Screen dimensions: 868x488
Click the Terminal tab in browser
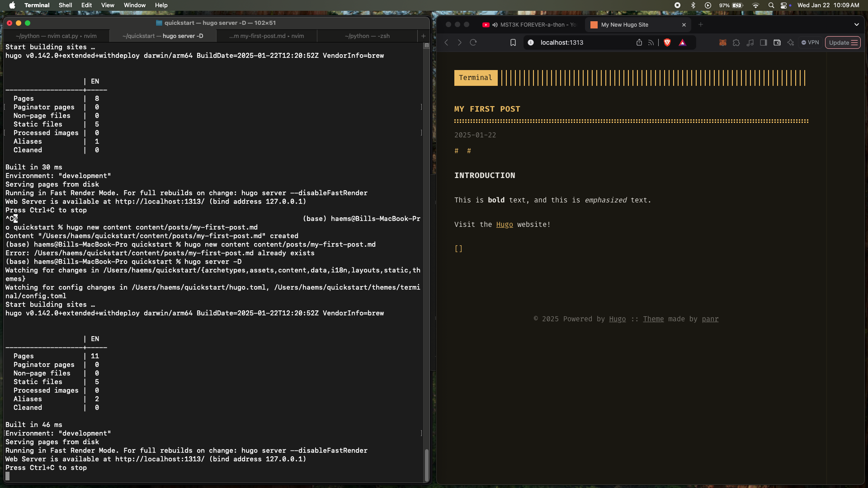475,77
